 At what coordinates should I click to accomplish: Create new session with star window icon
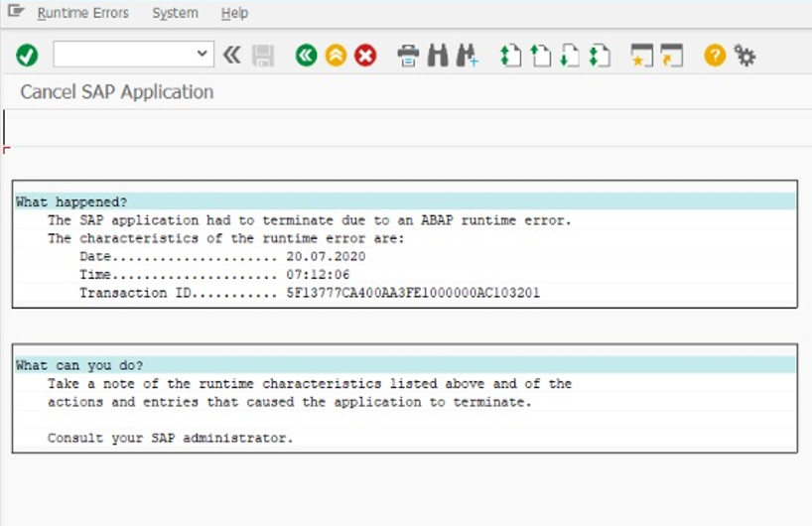coord(642,56)
